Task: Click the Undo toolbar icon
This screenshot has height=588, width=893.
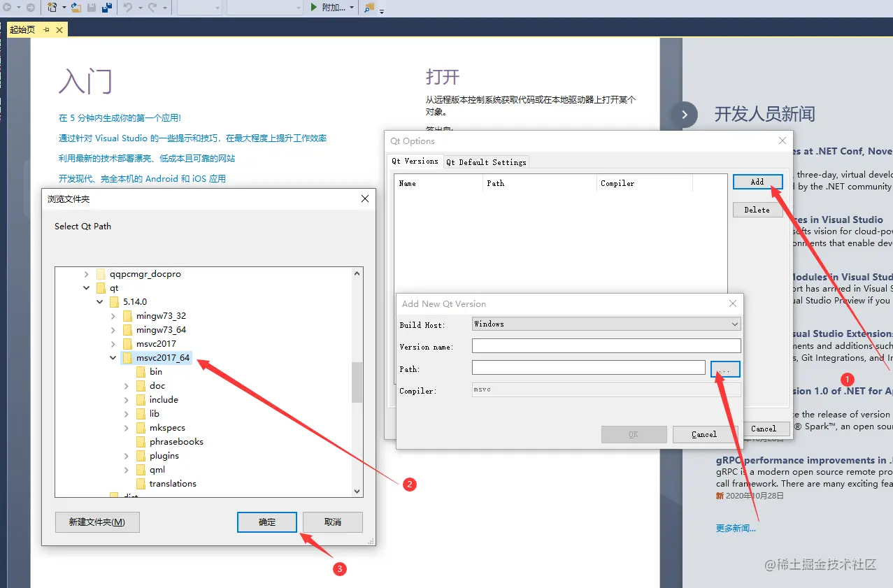Action: [x=128, y=8]
